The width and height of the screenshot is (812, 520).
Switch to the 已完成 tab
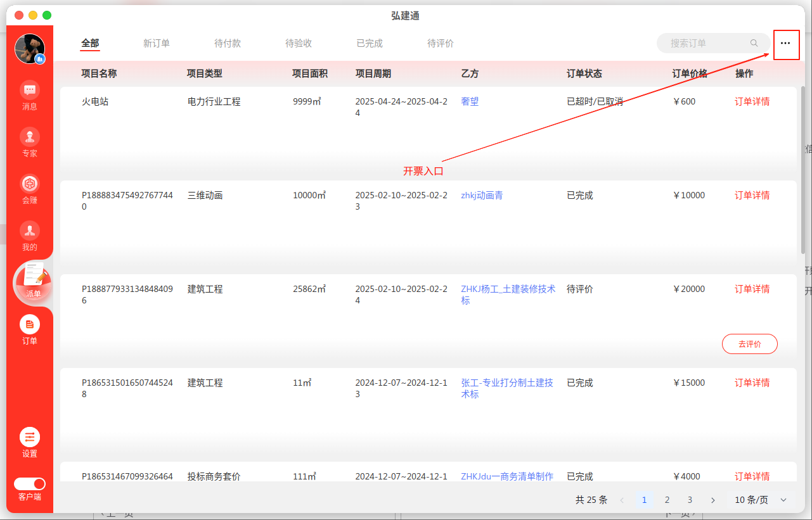click(370, 43)
